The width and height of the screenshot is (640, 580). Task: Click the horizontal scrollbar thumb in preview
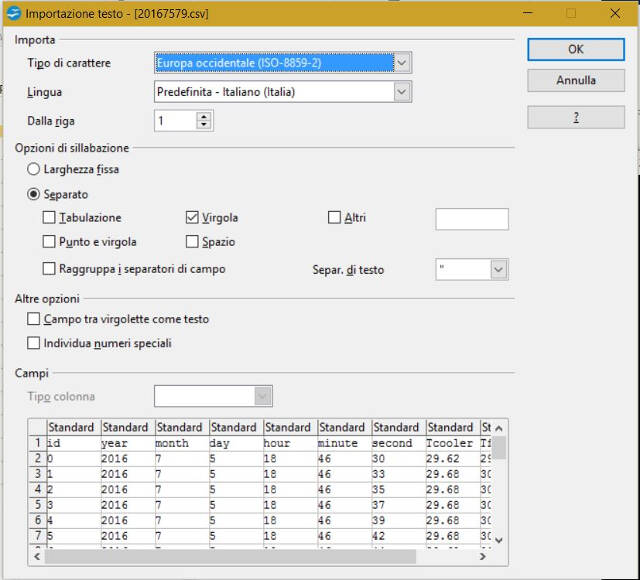[x=230, y=556]
